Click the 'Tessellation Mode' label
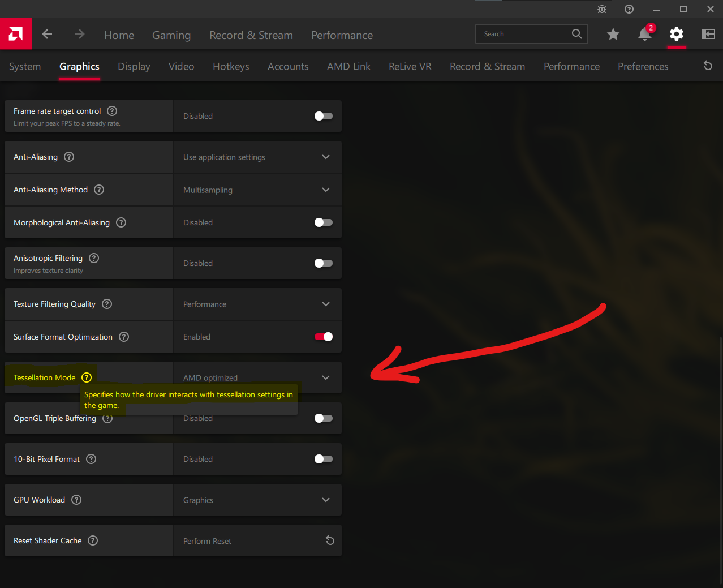Viewport: 723px width, 588px height. coord(45,377)
